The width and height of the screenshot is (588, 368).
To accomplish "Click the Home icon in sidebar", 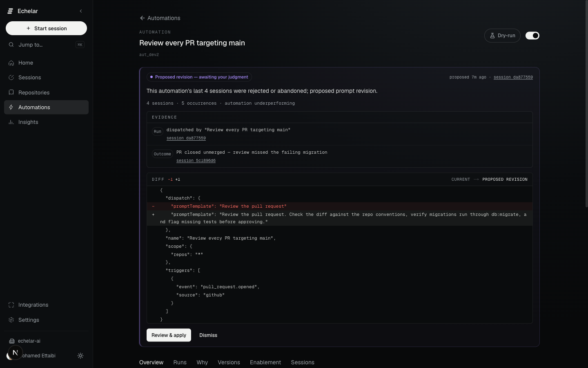I will tap(11, 63).
